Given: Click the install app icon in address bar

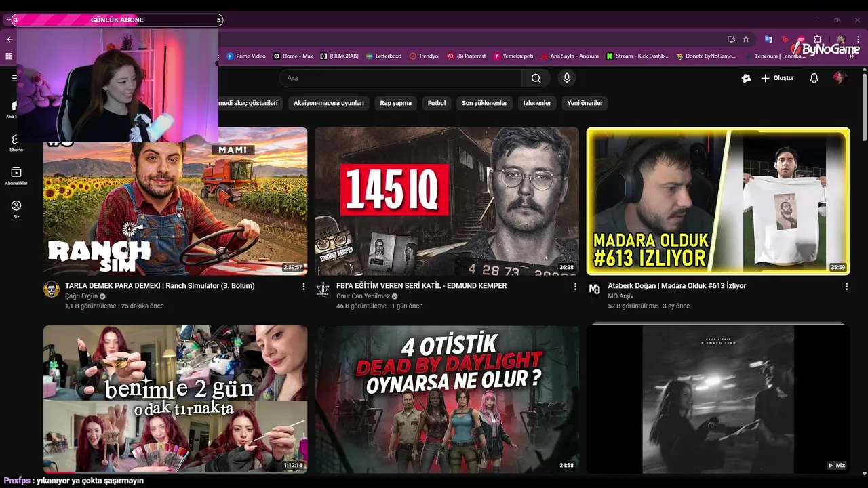Looking at the screenshot, I should coord(731,39).
